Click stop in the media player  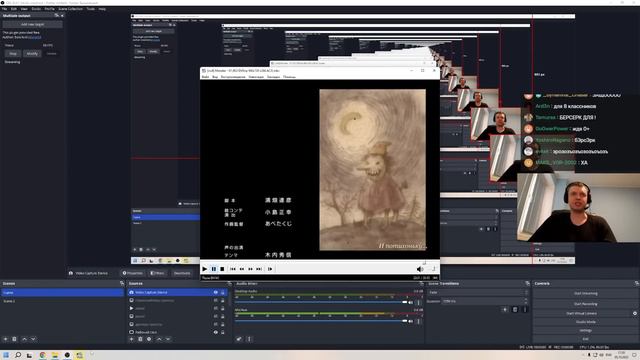click(222, 269)
